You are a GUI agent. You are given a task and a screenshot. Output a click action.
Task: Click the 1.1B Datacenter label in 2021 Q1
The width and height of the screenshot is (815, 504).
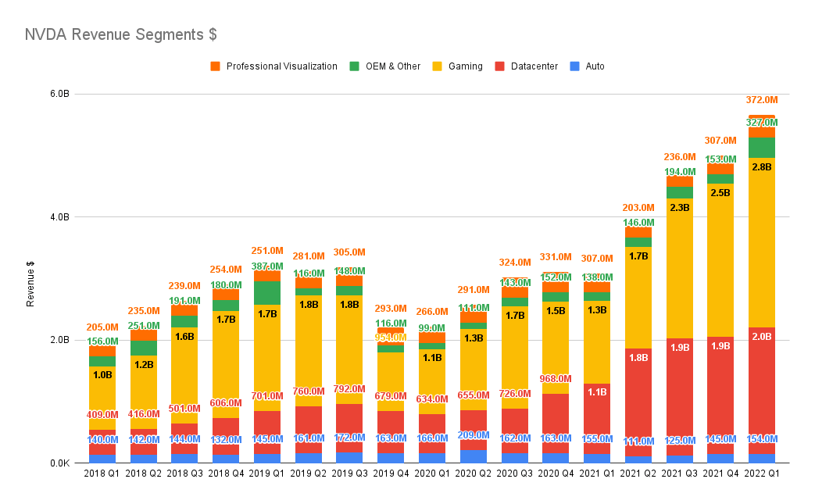tap(597, 392)
